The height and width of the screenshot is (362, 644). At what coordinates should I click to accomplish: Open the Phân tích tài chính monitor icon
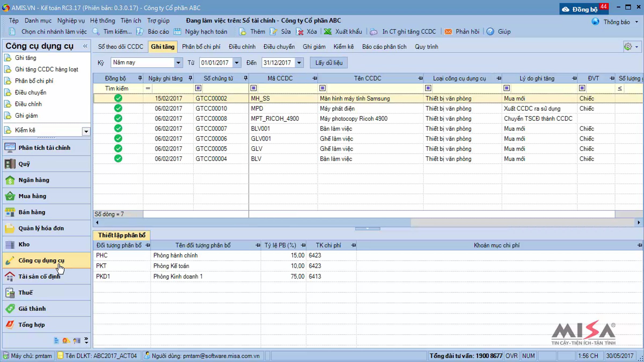[10, 148]
